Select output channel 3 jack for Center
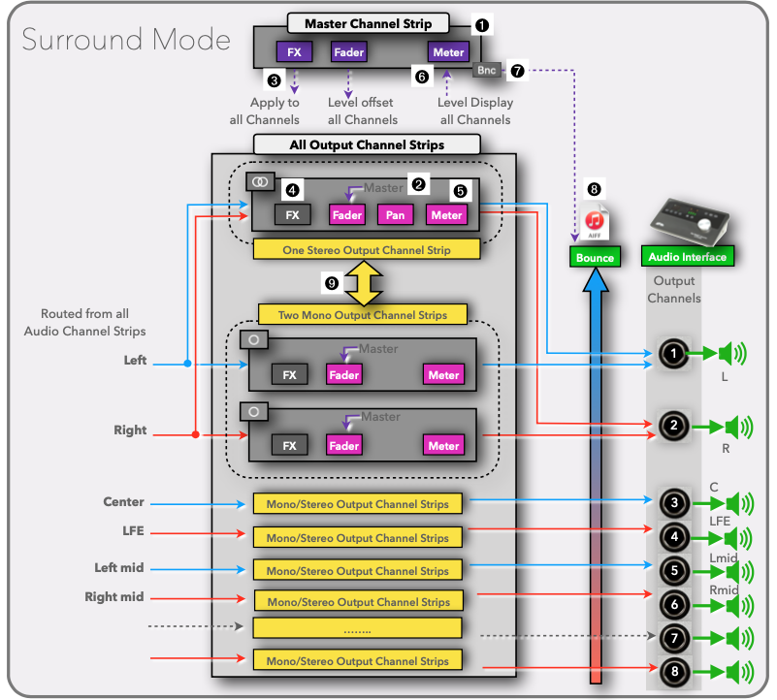This screenshot has width=777, height=700. point(673,503)
